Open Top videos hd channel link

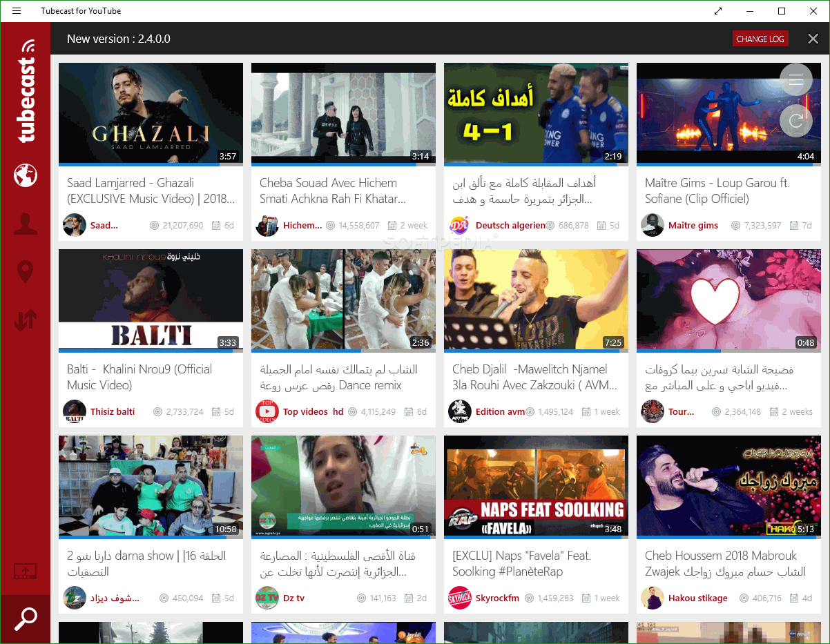pyautogui.click(x=313, y=411)
